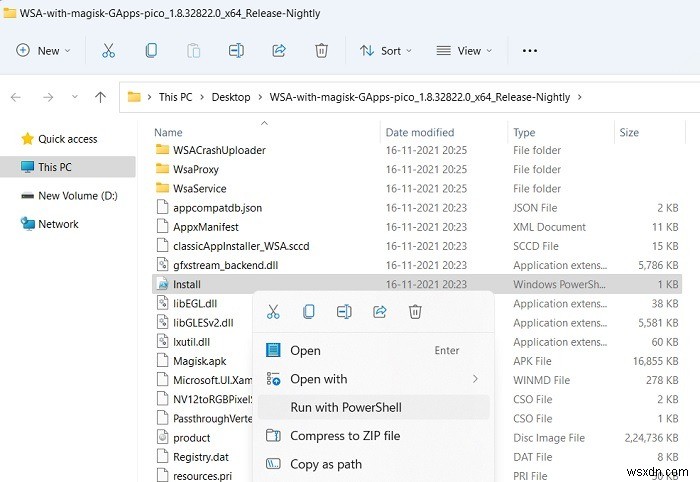Screen dimensions: 700x482
Task: Sort by the Date modified column header
Action: (x=420, y=132)
